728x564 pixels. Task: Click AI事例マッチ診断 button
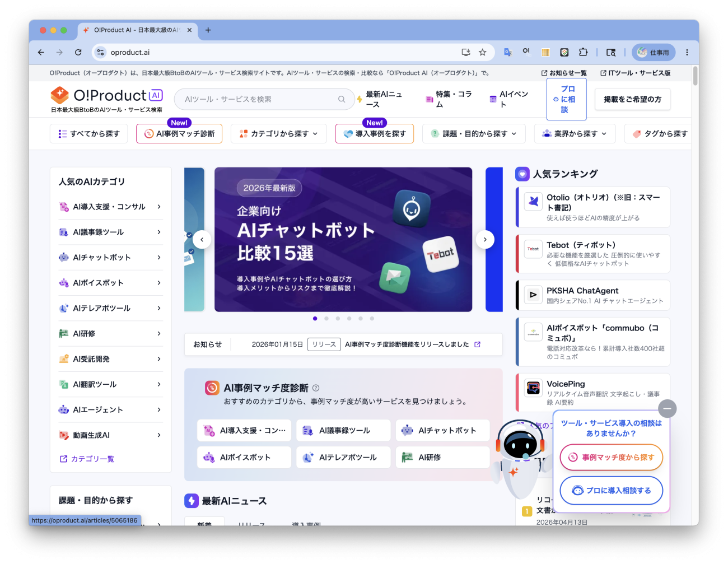[x=179, y=134]
